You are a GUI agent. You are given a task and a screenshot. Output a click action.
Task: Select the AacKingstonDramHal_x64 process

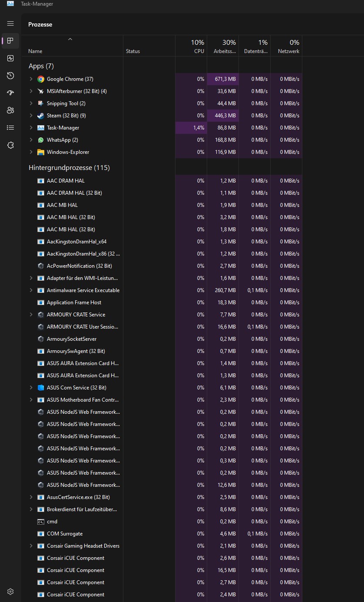click(76, 242)
